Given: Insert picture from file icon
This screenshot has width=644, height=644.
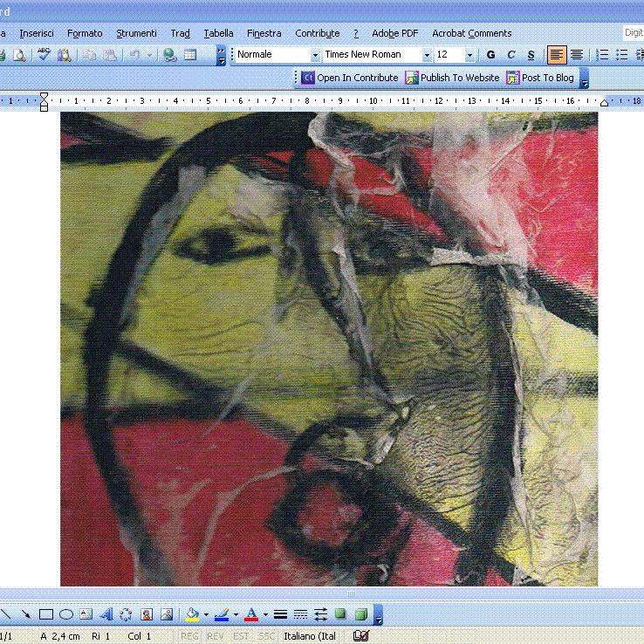Looking at the screenshot, I should 167,614.
